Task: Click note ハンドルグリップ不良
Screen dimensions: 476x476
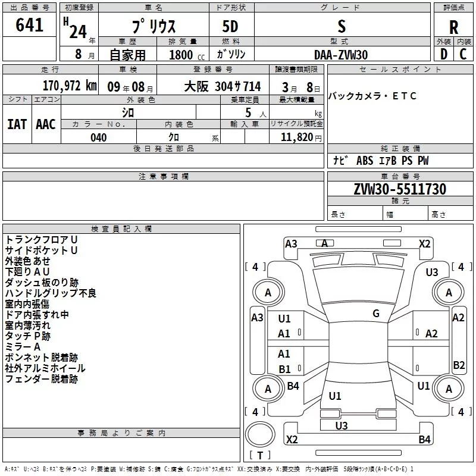Action: (x=51, y=293)
